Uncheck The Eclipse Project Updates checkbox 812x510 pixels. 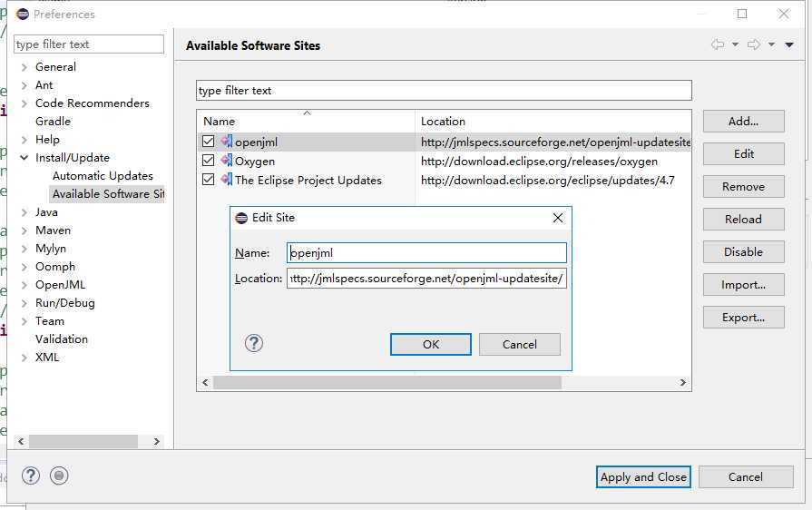click(208, 180)
